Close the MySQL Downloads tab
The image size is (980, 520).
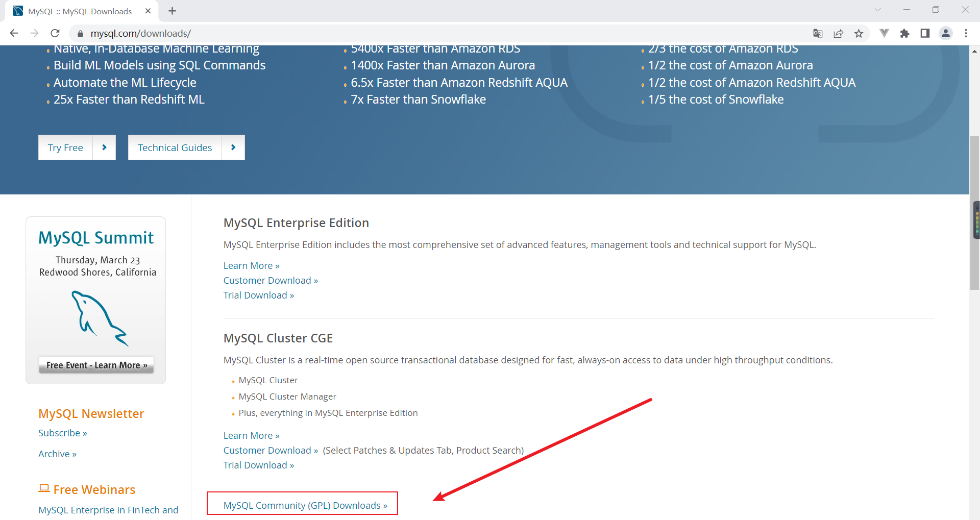pos(148,11)
